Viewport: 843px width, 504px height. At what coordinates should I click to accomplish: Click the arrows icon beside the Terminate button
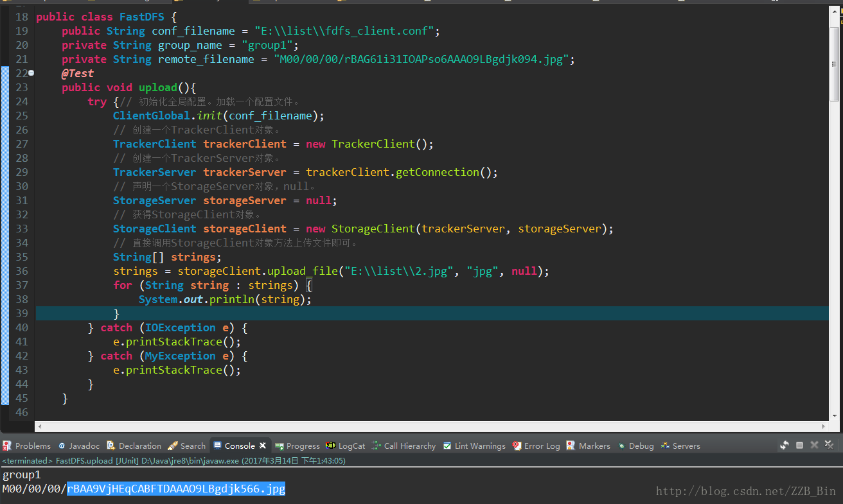click(x=785, y=445)
